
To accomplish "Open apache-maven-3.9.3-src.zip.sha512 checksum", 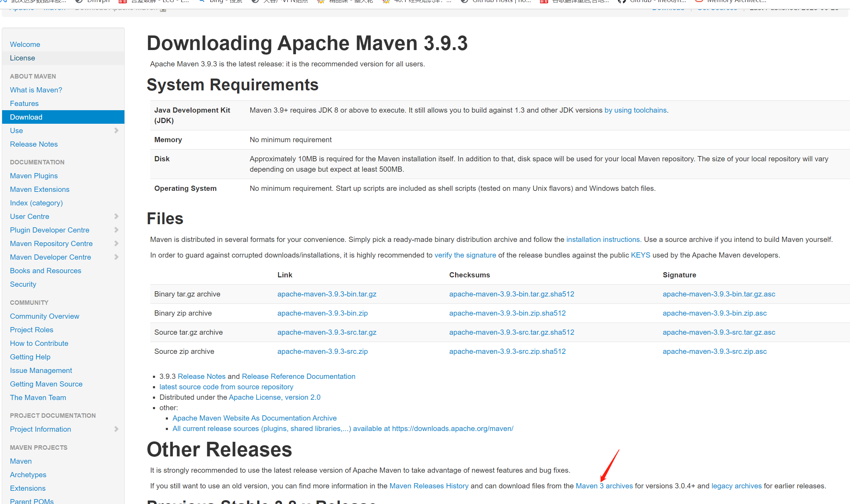I will pos(507,351).
